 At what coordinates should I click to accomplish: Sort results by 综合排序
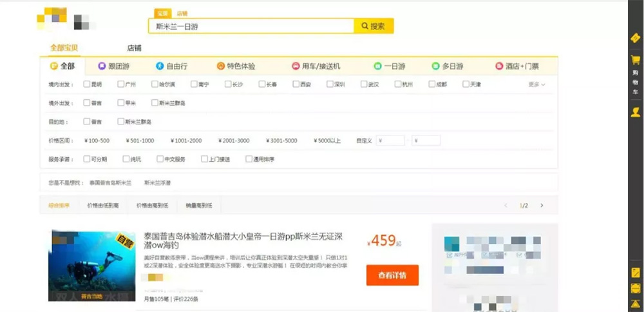(x=59, y=205)
